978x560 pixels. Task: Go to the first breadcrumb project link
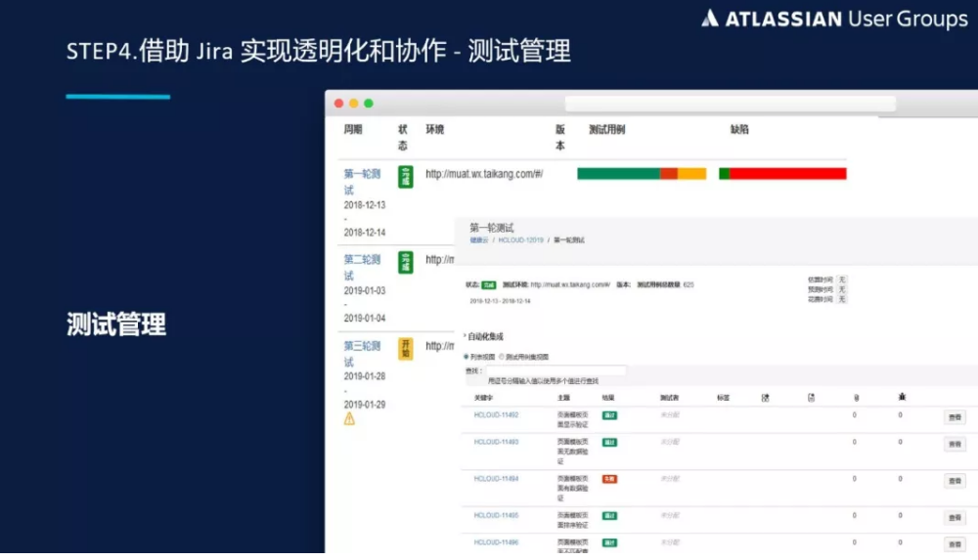(x=479, y=240)
